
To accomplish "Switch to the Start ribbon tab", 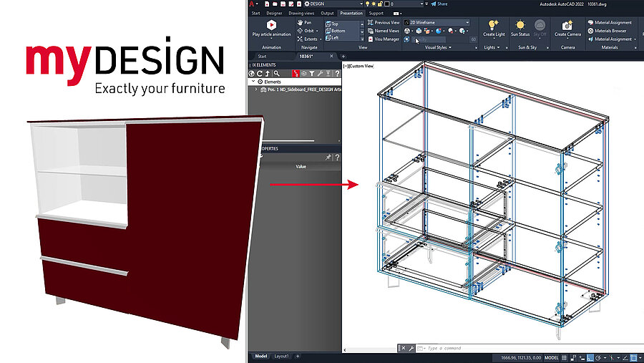I will pos(255,13).
